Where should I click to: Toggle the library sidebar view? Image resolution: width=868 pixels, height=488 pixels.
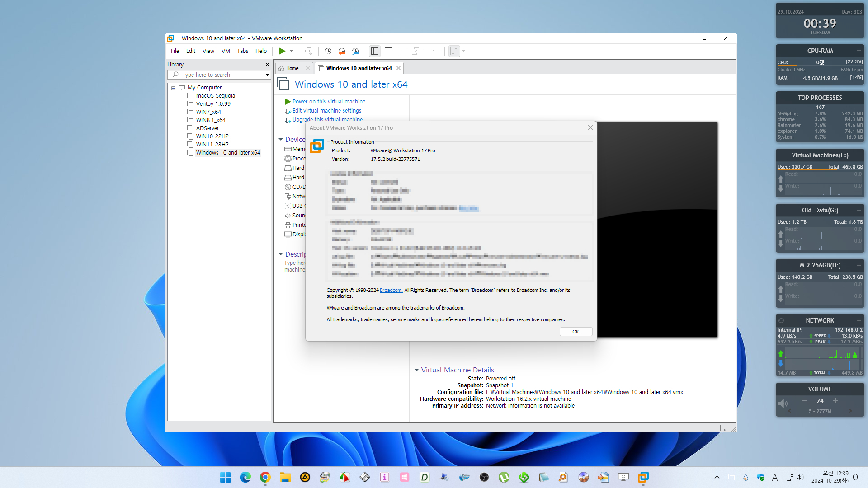tap(375, 51)
